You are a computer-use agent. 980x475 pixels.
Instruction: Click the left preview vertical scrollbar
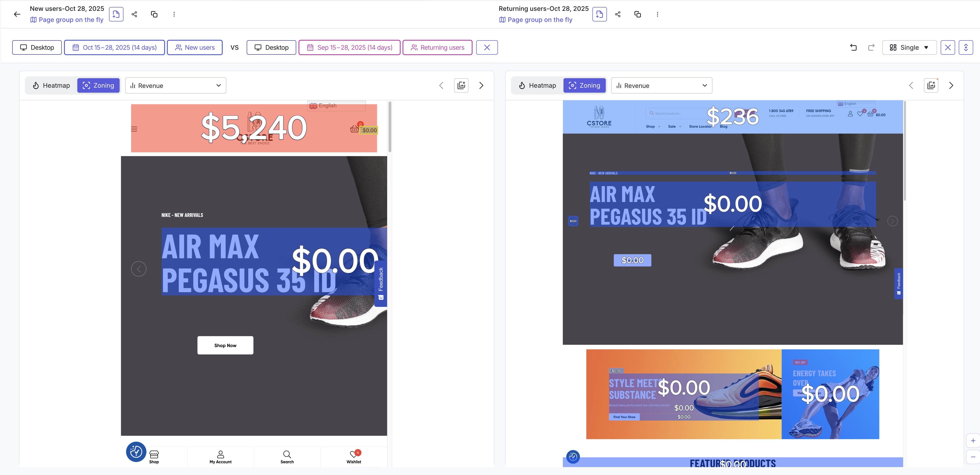pyautogui.click(x=390, y=127)
